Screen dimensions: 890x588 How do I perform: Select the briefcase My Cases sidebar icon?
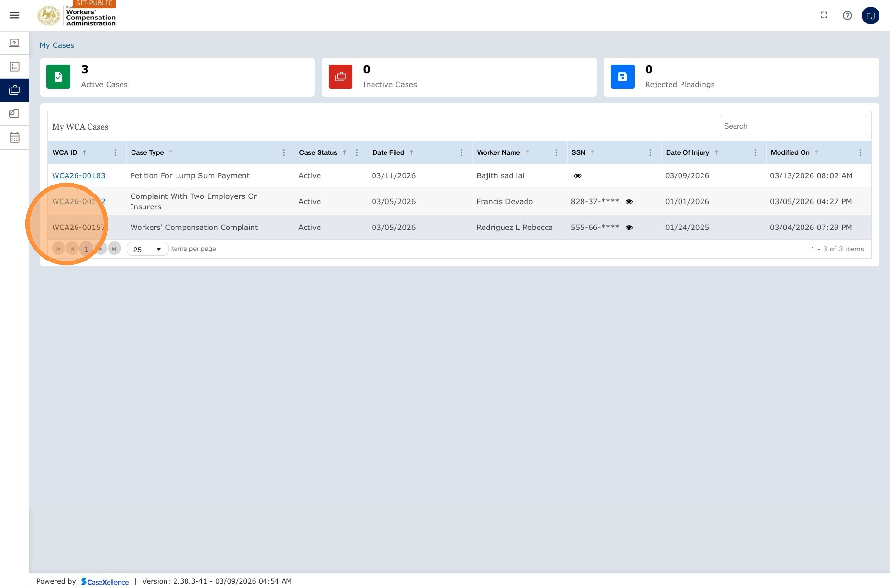coord(14,90)
